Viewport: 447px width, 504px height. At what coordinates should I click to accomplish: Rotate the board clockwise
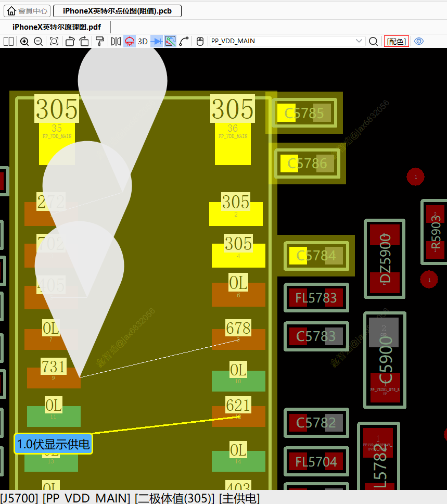(84, 42)
